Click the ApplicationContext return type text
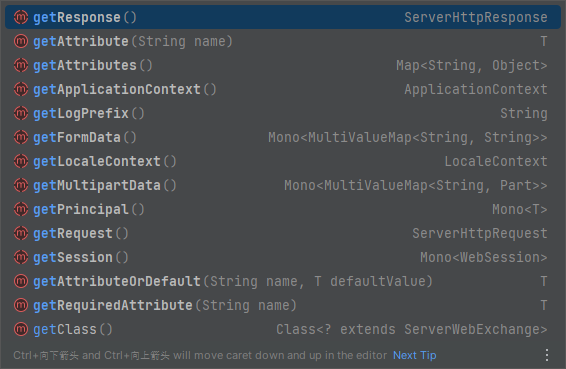This screenshot has width=566, height=369. (x=475, y=89)
